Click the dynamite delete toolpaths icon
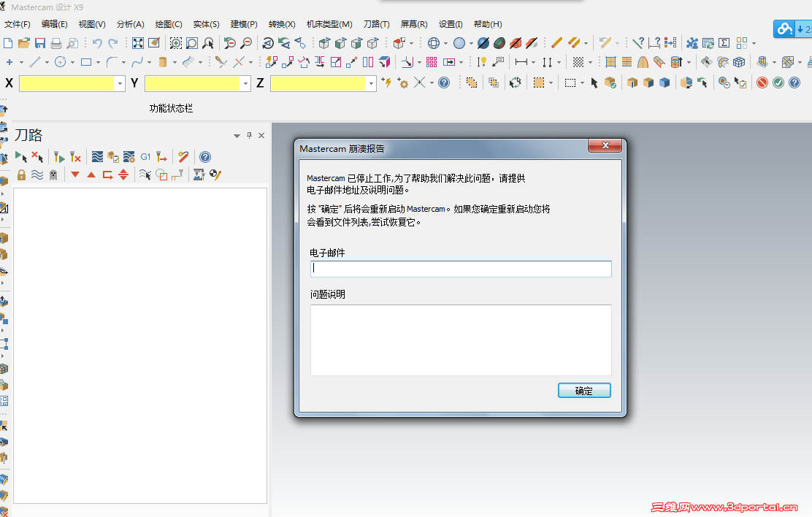The width and height of the screenshot is (812, 517). [x=183, y=157]
